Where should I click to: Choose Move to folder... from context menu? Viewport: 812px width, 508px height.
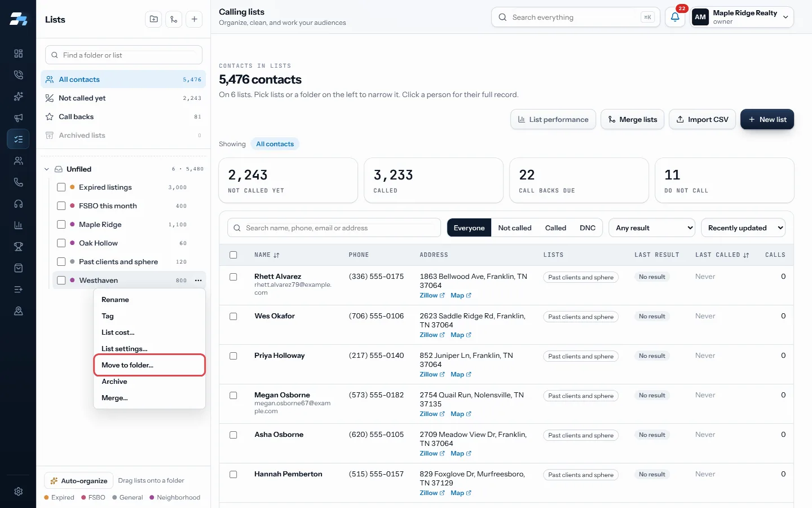[149, 365]
